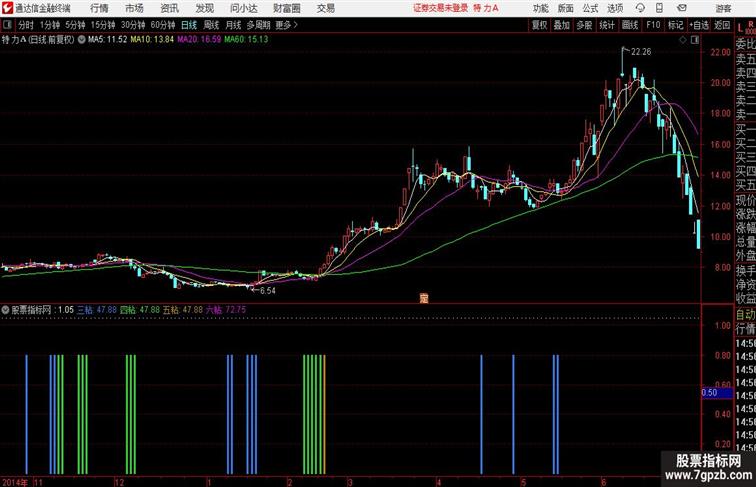Click the MA60: 15.13 indicator value

(246, 40)
